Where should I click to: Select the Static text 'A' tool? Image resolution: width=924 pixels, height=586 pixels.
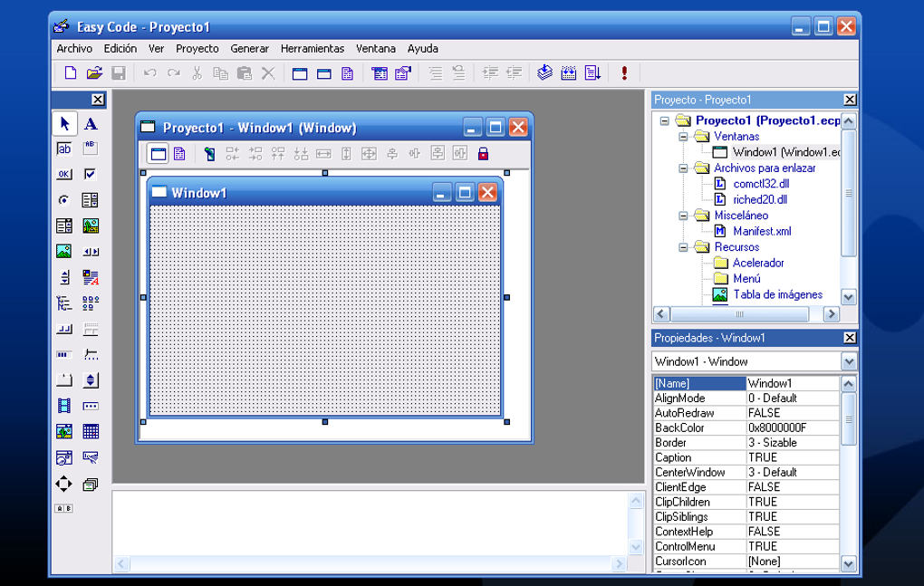point(91,124)
